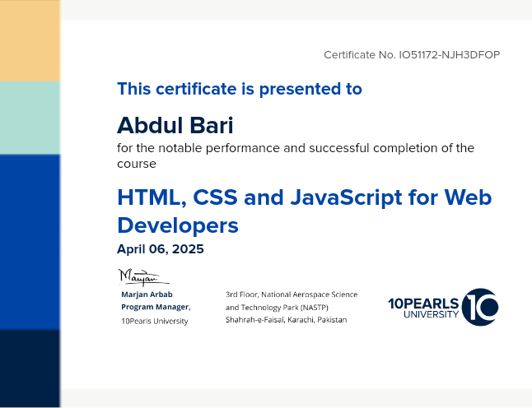The image size is (532, 408).
Task: Click the signer name Marjan Arbab
Action: coord(147,294)
